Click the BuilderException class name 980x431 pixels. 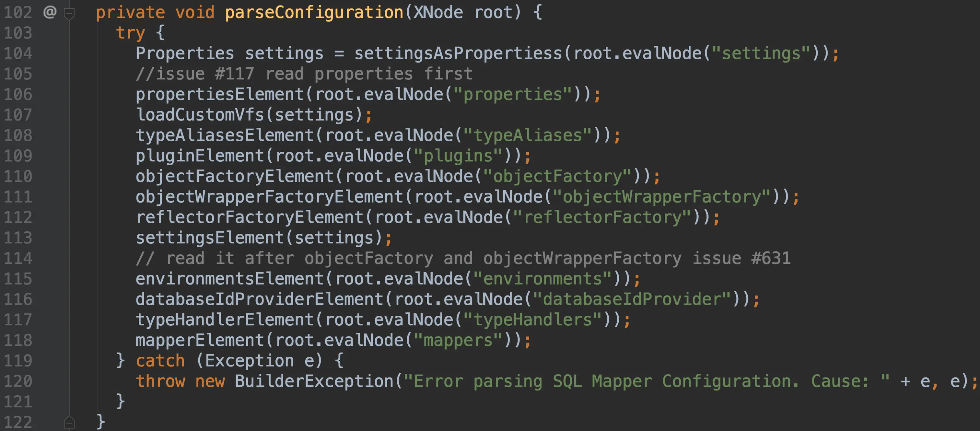click(x=314, y=381)
